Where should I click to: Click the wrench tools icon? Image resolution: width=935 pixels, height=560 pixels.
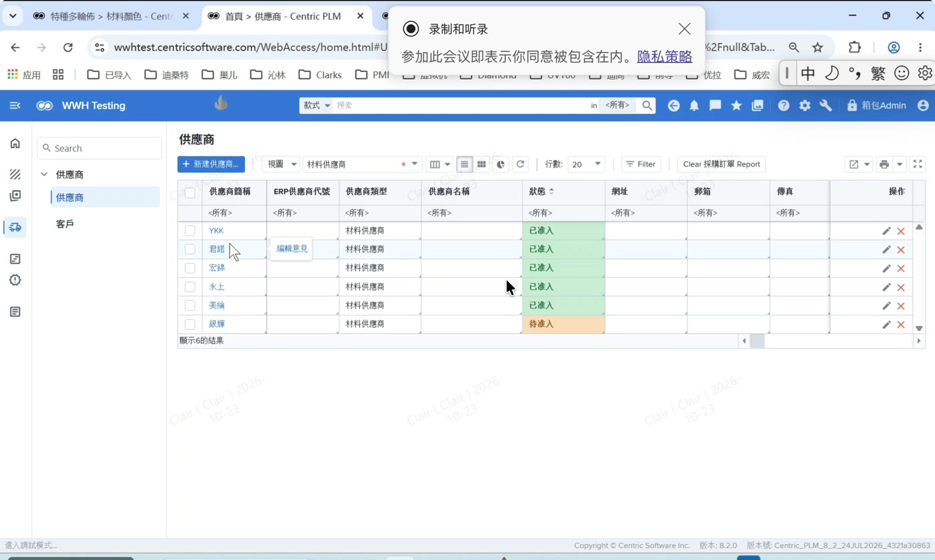click(825, 105)
